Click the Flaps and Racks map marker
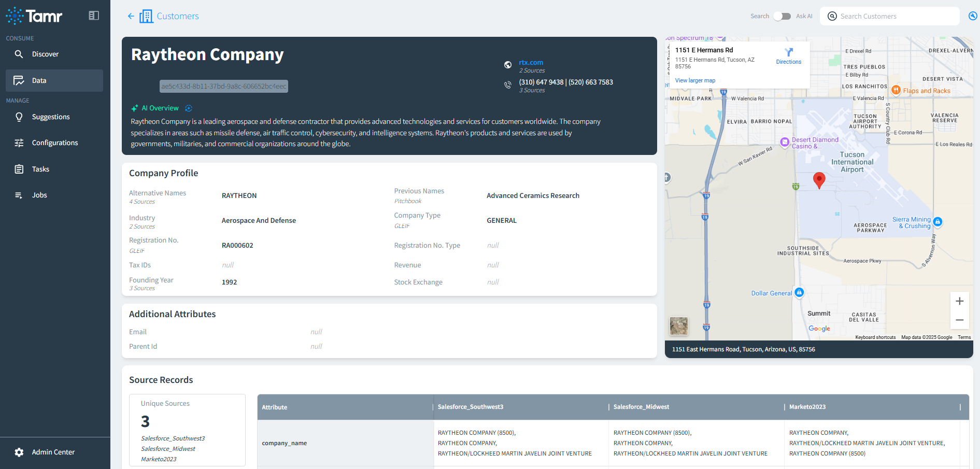This screenshot has width=980, height=469. click(x=896, y=90)
